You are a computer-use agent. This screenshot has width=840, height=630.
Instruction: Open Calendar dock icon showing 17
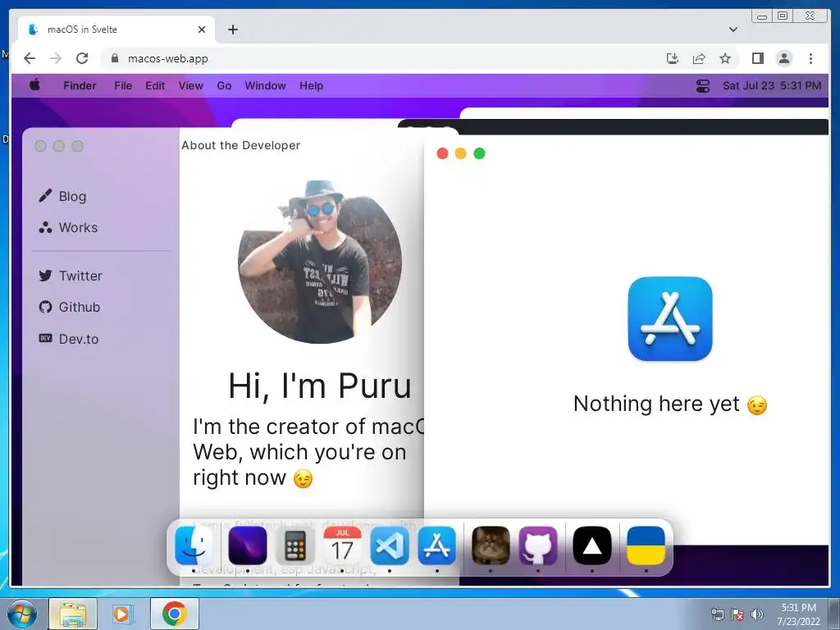click(x=342, y=546)
